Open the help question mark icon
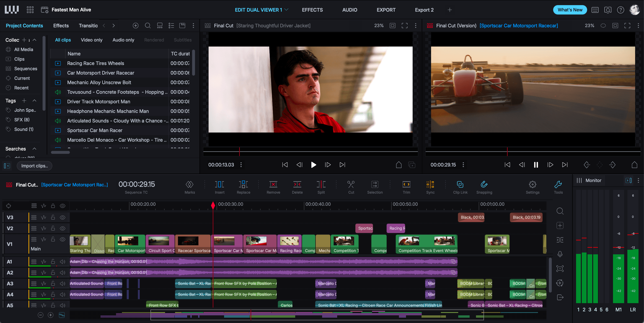 pos(621,10)
